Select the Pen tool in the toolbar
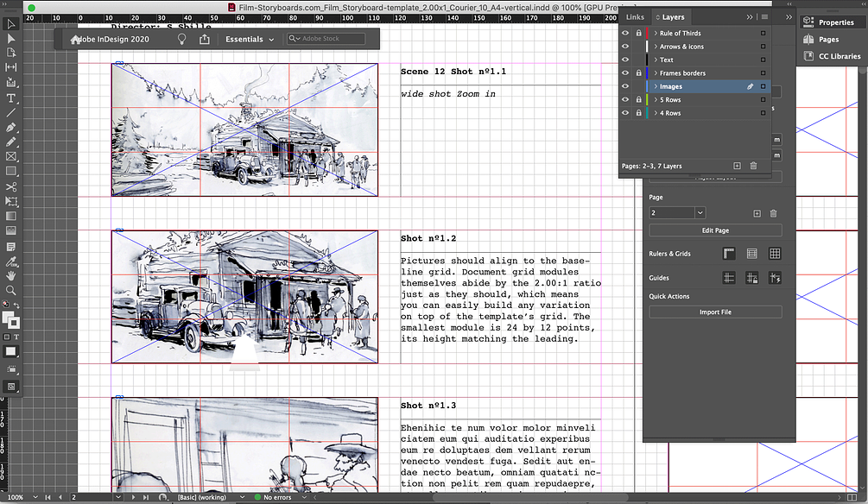868x504 pixels. [11, 128]
